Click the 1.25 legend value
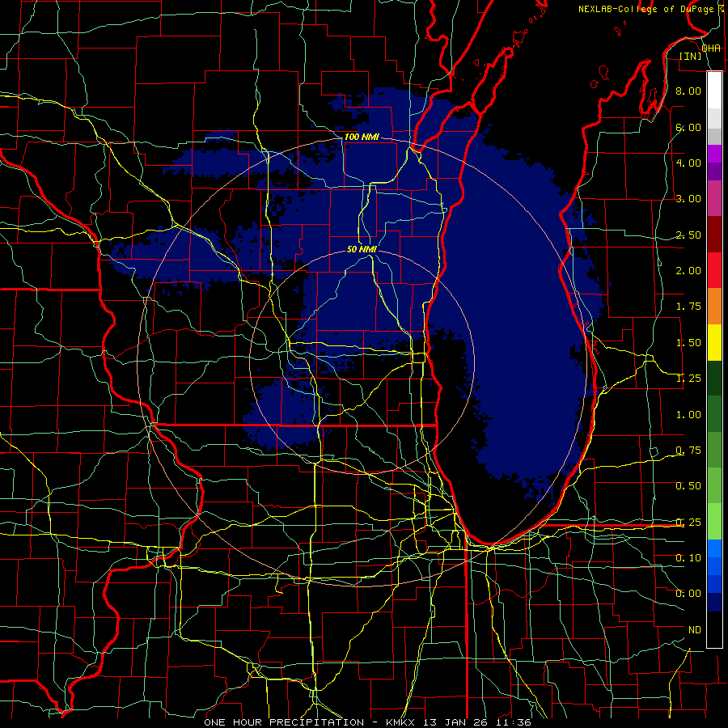The image size is (728, 728). coord(688,379)
